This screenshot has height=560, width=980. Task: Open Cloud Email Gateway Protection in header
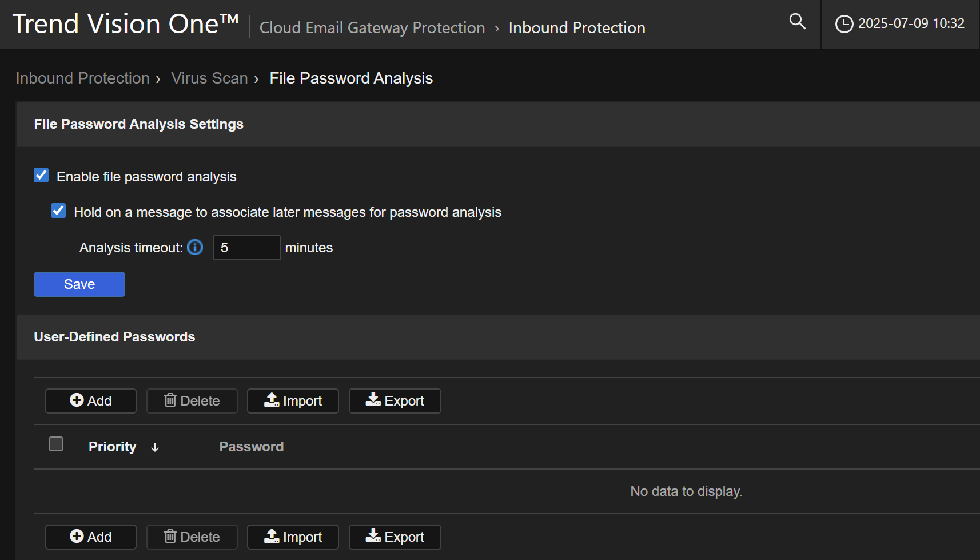(372, 27)
